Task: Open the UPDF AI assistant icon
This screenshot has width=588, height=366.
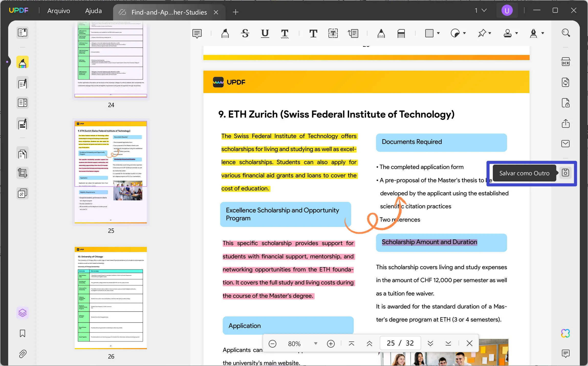Action: (x=565, y=333)
